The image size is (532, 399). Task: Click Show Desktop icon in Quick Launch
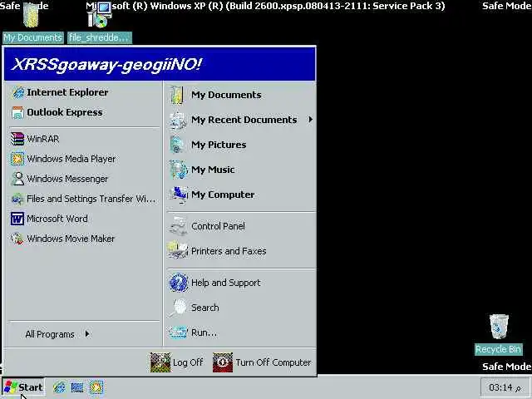(x=77, y=387)
